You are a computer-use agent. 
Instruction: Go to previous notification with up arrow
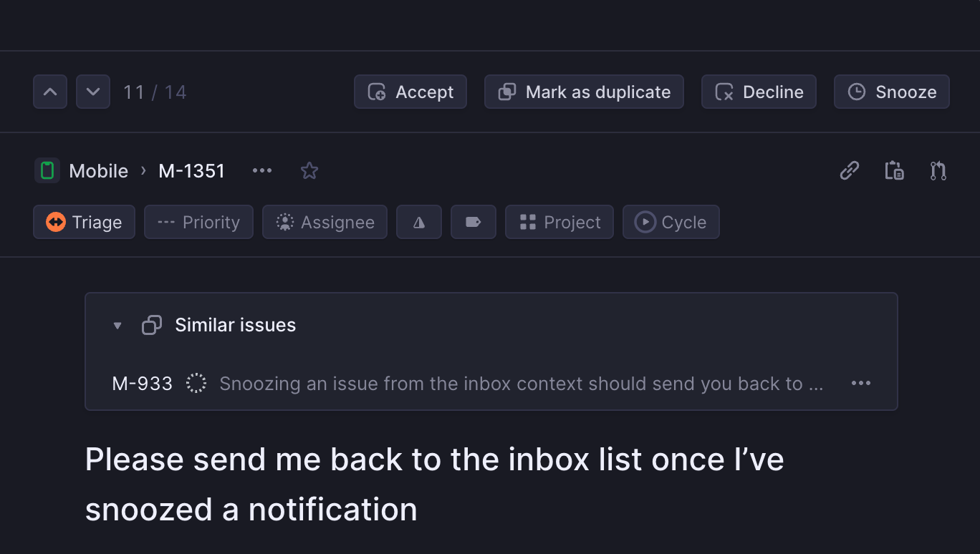(49, 92)
